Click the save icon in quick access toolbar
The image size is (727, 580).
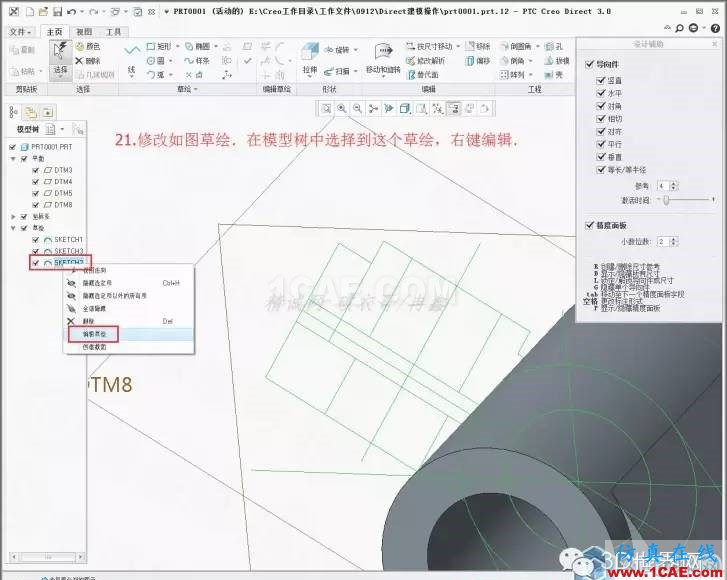click(57, 12)
